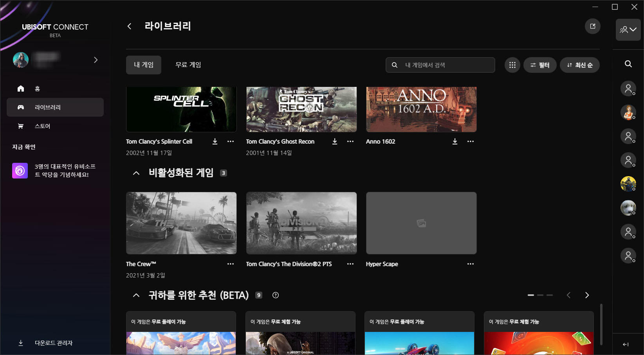Open more options for Anno 1602
Screen dimensions: 644x355
pos(471,141)
